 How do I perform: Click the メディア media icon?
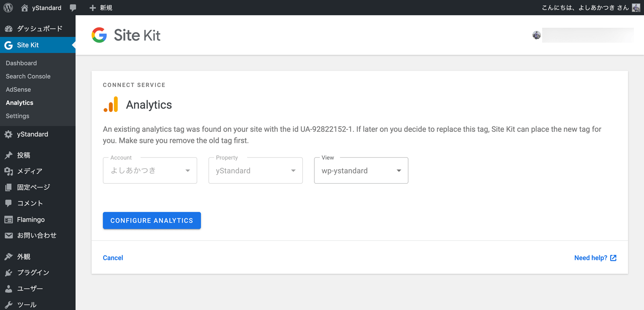(8, 171)
